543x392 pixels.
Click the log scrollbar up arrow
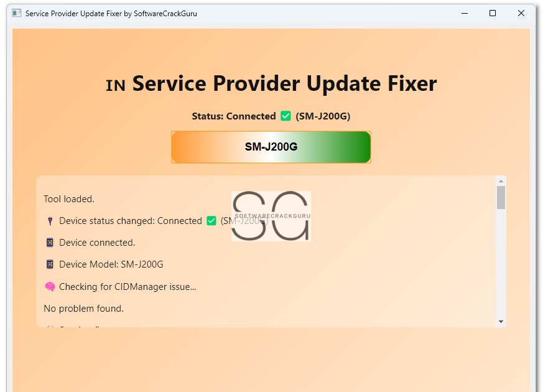(501, 181)
